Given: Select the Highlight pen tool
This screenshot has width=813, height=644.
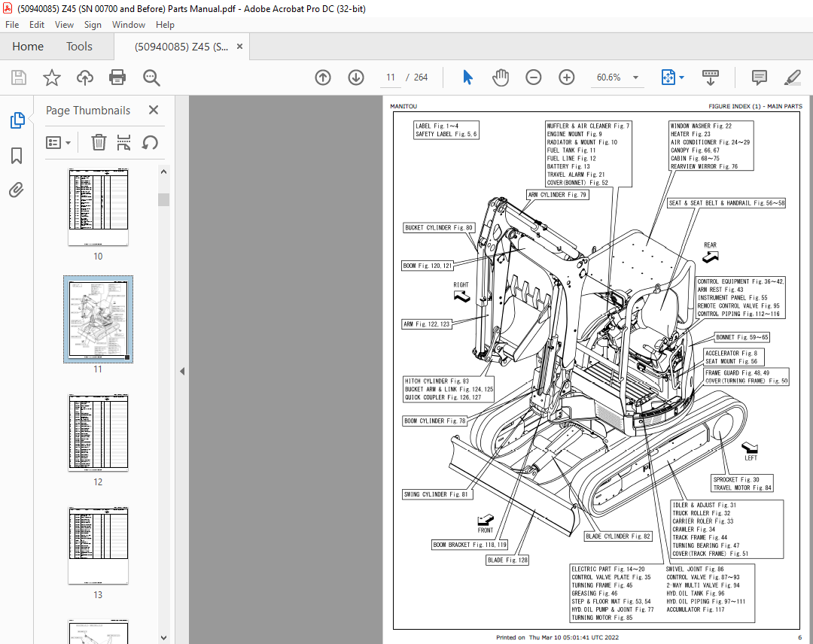Looking at the screenshot, I should (792, 77).
